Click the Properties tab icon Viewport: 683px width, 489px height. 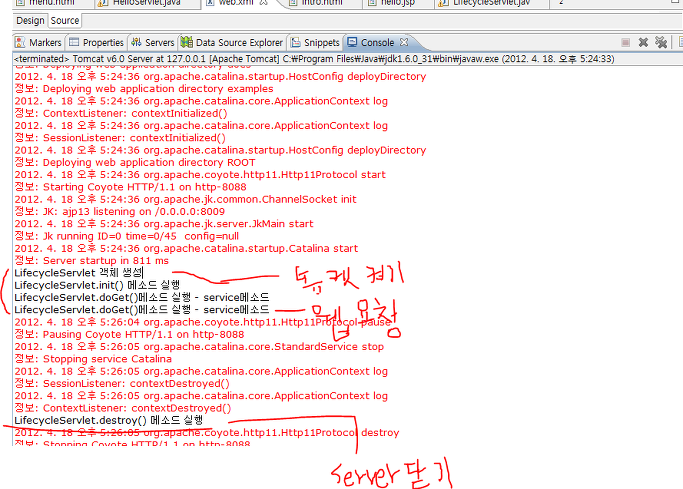74,42
